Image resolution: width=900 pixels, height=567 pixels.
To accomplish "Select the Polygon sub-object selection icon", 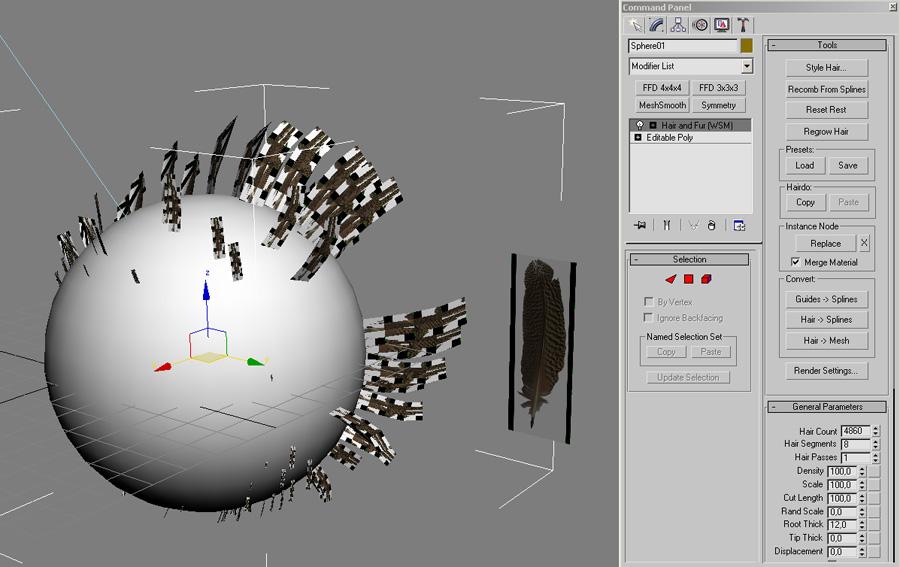I will pyautogui.click(x=689, y=279).
